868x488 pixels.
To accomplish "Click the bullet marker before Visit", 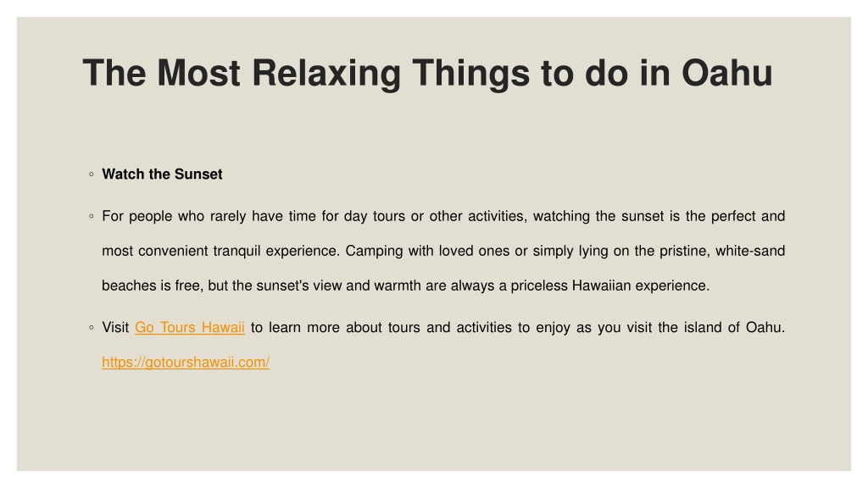I will pyautogui.click(x=92, y=328).
